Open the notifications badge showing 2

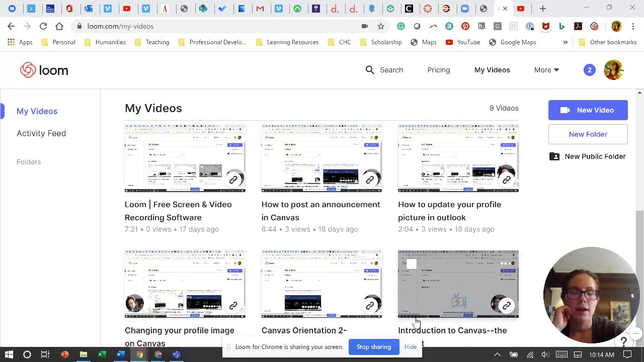(589, 70)
